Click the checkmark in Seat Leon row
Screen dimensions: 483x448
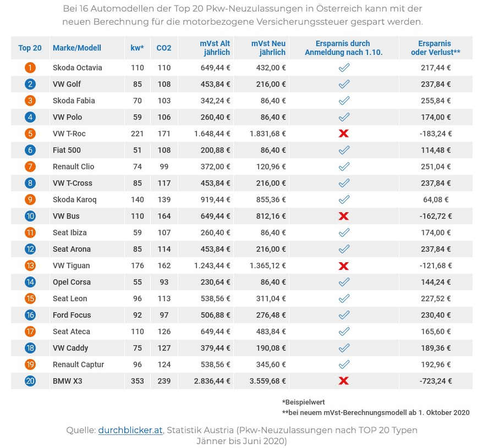(344, 298)
